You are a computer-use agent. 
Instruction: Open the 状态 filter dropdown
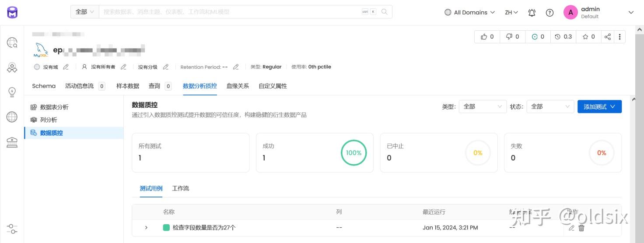click(550, 106)
